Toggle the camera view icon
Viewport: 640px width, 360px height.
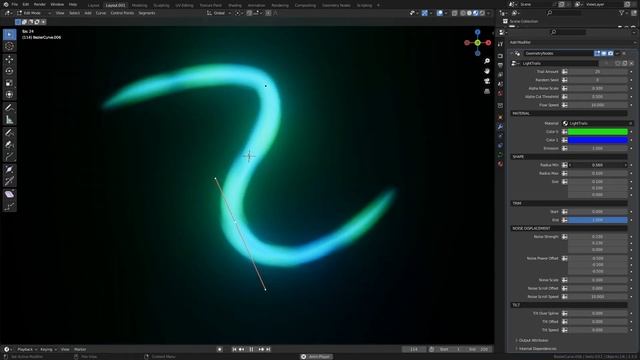pyautogui.click(x=487, y=81)
